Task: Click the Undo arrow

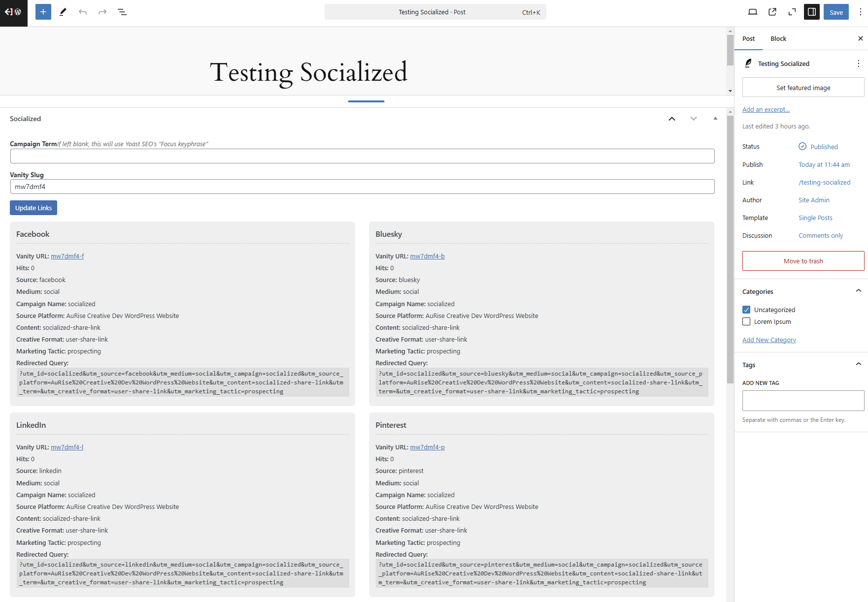Action: click(83, 12)
